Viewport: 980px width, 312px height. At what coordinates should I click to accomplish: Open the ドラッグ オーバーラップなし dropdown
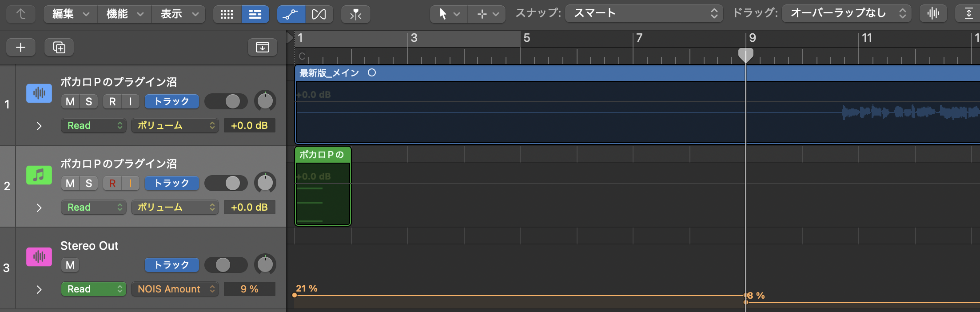click(847, 14)
